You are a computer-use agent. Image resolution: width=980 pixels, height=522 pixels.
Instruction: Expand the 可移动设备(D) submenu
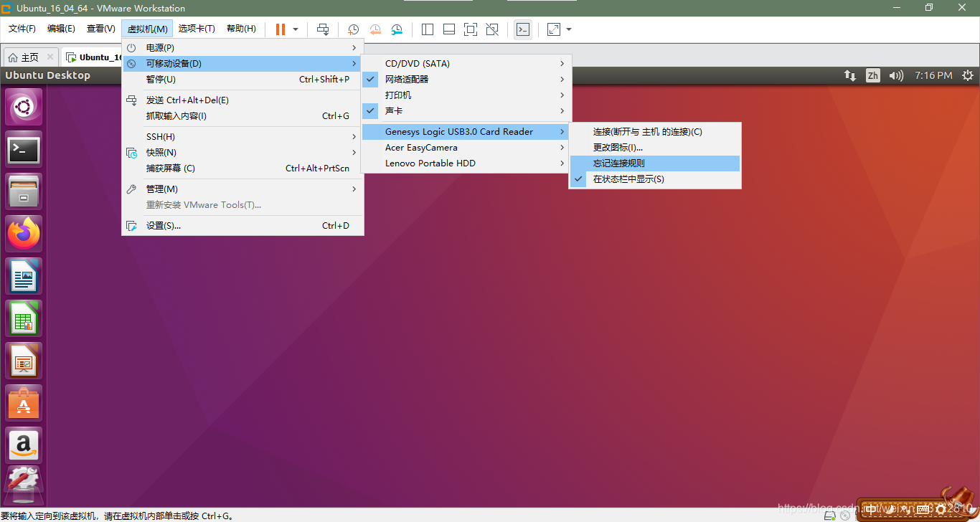tap(243, 64)
